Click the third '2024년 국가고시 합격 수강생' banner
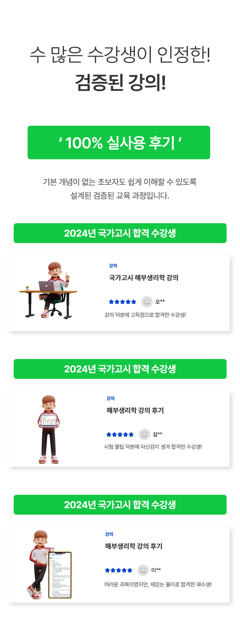The width and height of the screenshot is (240, 644). (120, 505)
